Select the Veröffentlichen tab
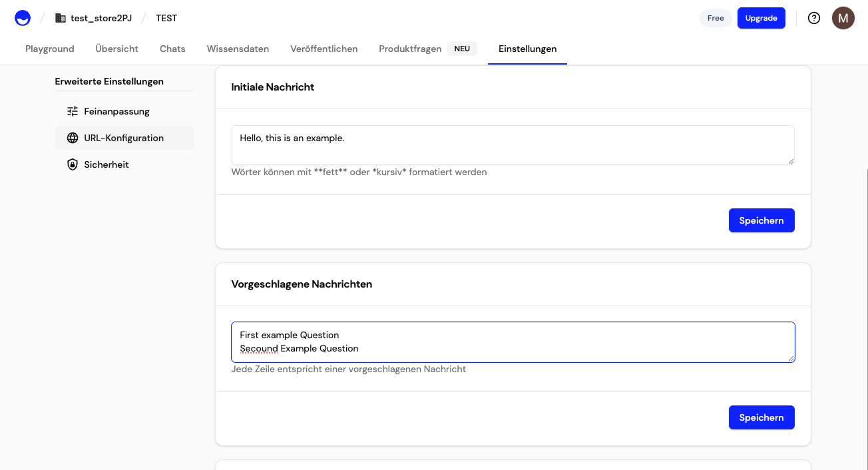The width and height of the screenshot is (868, 470). pos(324,48)
